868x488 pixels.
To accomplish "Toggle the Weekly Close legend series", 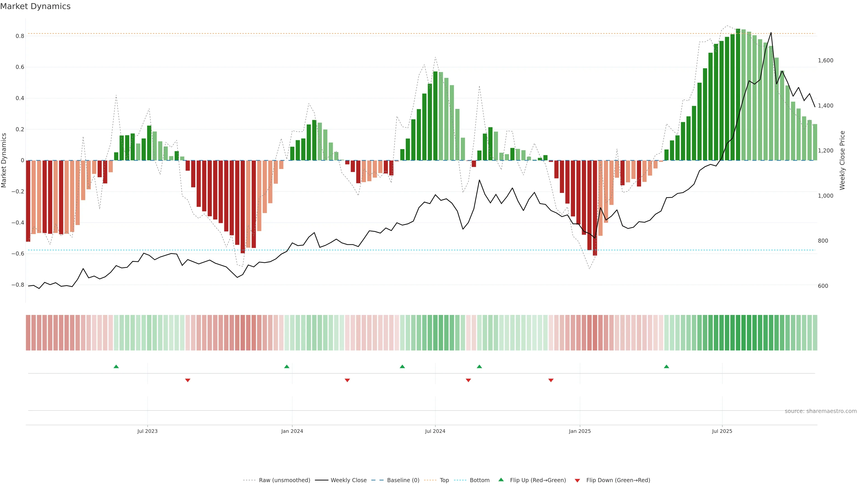I will click(x=348, y=480).
